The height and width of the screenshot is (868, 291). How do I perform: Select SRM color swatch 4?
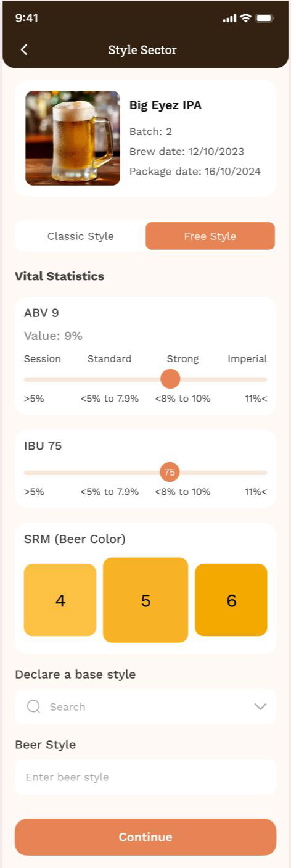pos(60,600)
